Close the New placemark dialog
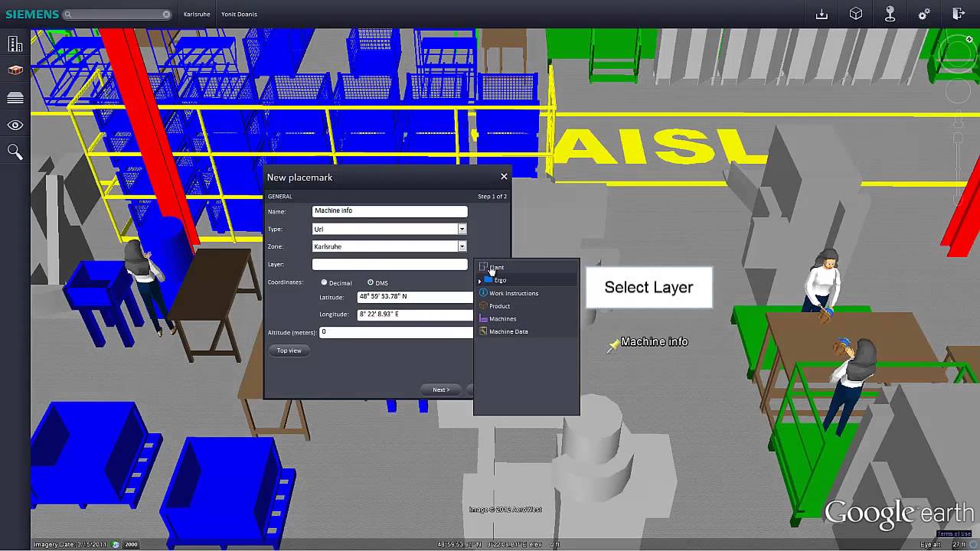Screen dimensions: 980x551 click(504, 177)
